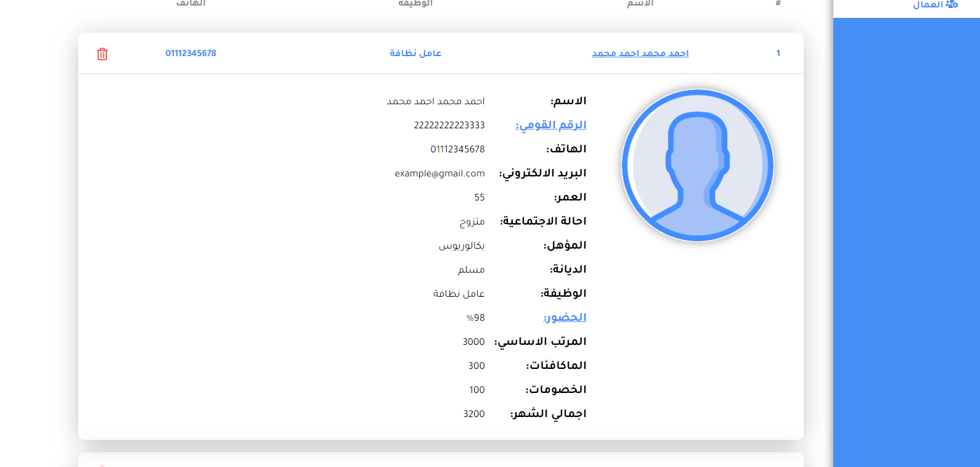Click الوظيفة column header at top
980x467 pixels.
click(x=415, y=4)
